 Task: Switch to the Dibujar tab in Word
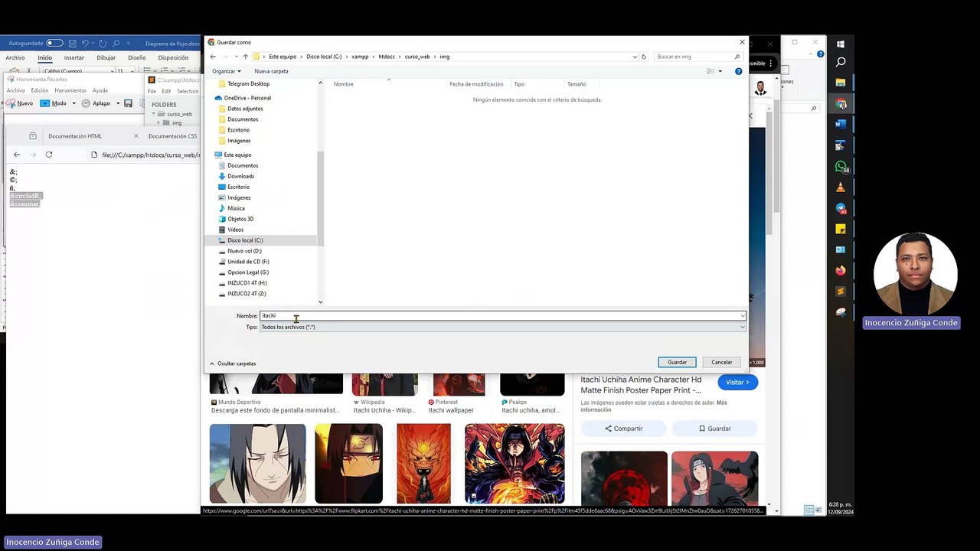(106, 57)
